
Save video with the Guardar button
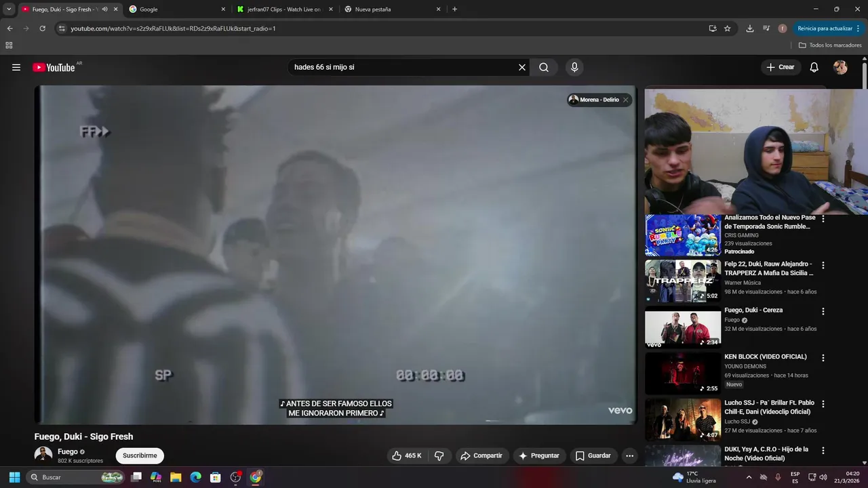593,455
